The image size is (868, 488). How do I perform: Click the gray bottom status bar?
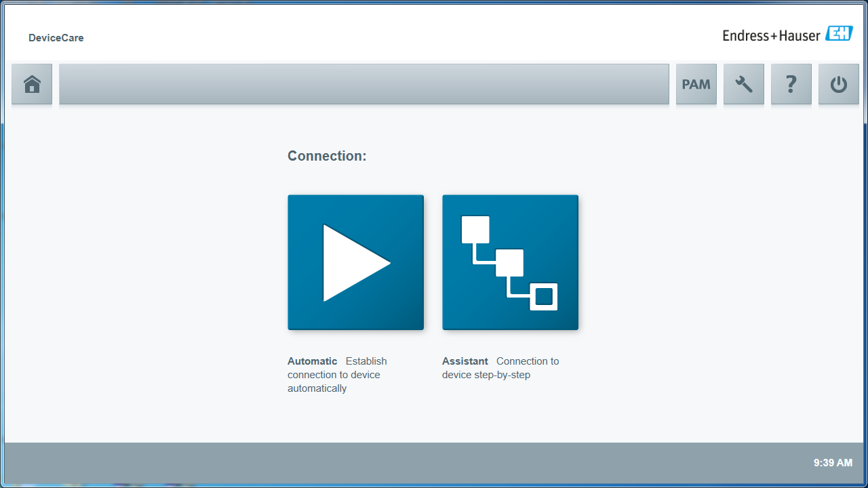click(407, 463)
